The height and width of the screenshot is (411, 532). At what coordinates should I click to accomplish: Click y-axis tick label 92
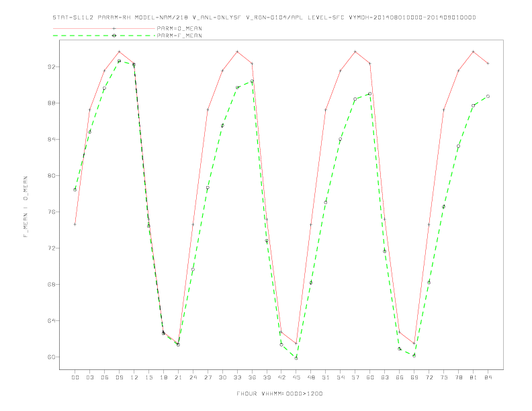click(x=51, y=66)
